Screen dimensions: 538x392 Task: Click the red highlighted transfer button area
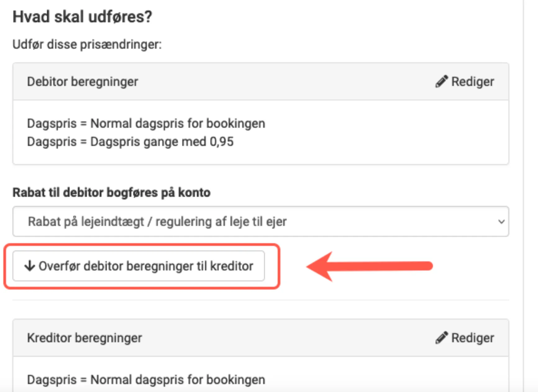(139, 266)
